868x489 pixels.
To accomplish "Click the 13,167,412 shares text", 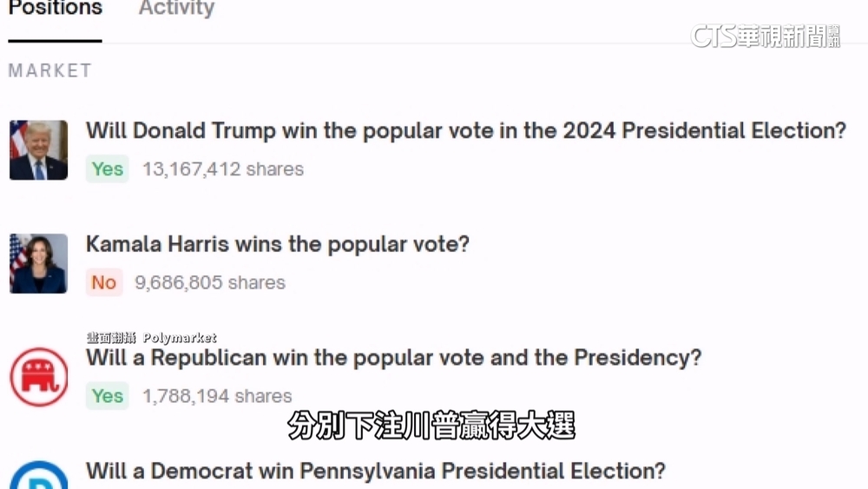I will 223,169.
